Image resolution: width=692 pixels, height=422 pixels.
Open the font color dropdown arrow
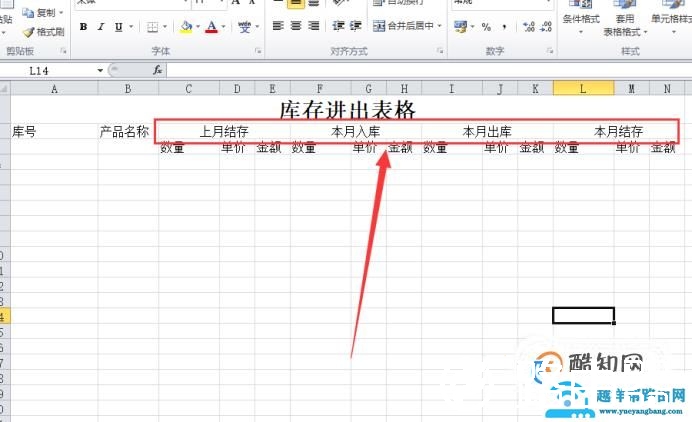[223, 27]
